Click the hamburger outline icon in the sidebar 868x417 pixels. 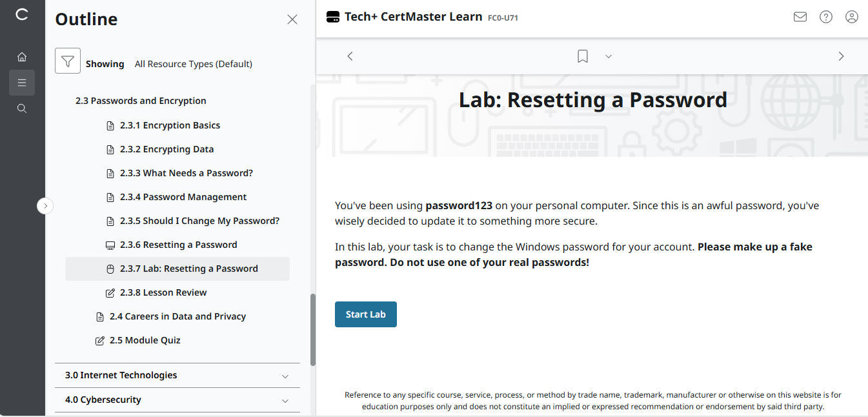[x=21, y=83]
